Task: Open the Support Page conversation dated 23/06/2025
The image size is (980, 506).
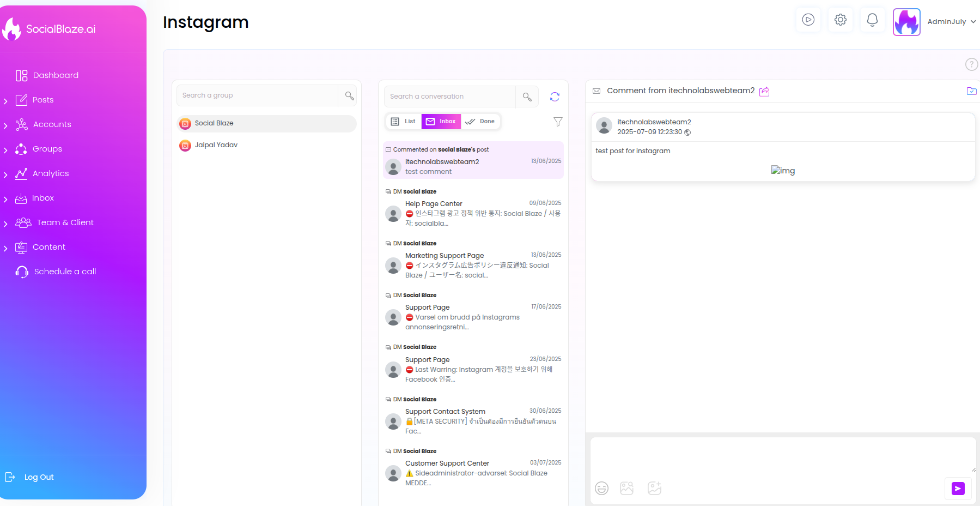Action: (473, 364)
